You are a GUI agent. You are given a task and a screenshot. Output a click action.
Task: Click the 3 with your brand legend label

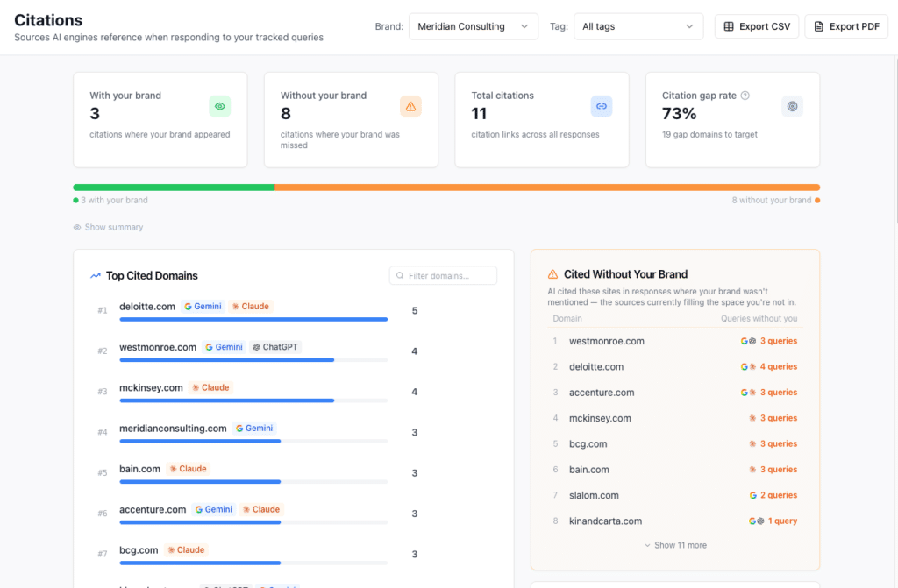pyautogui.click(x=114, y=201)
